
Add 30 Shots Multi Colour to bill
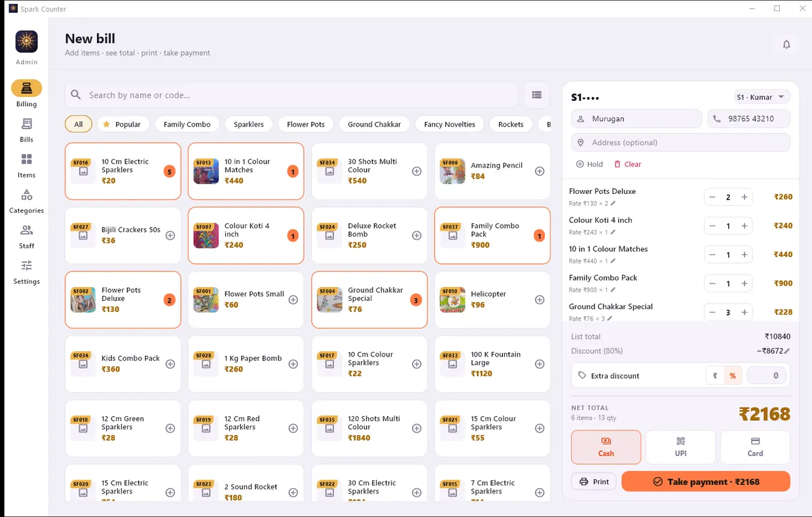pyautogui.click(x=416, y=171)
